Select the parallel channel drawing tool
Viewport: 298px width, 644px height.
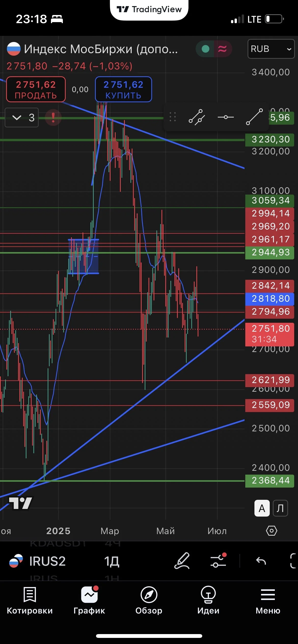(197, 117)
